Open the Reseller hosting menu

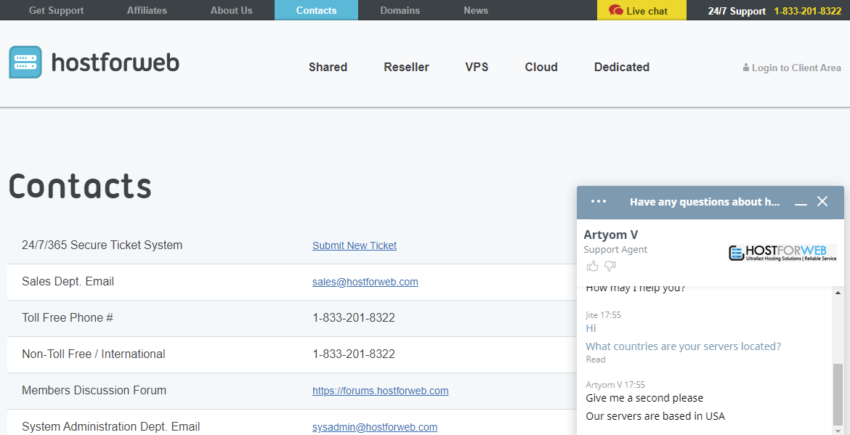pos(407,67)
